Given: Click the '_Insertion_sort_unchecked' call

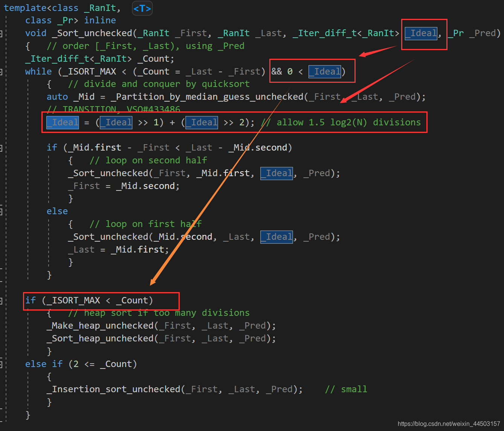Looking at the screenshot, I should [x=113, y=389].
